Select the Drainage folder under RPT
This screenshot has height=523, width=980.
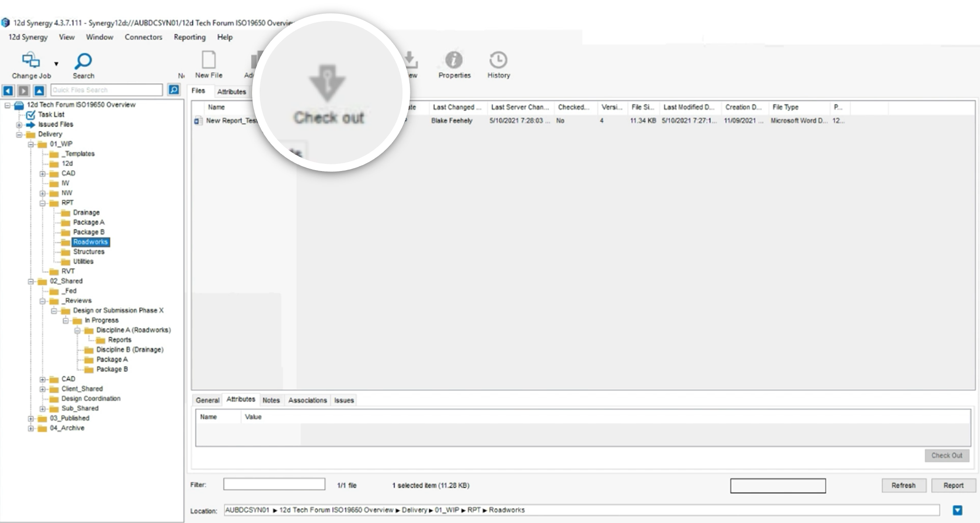[x=86, y=213]
